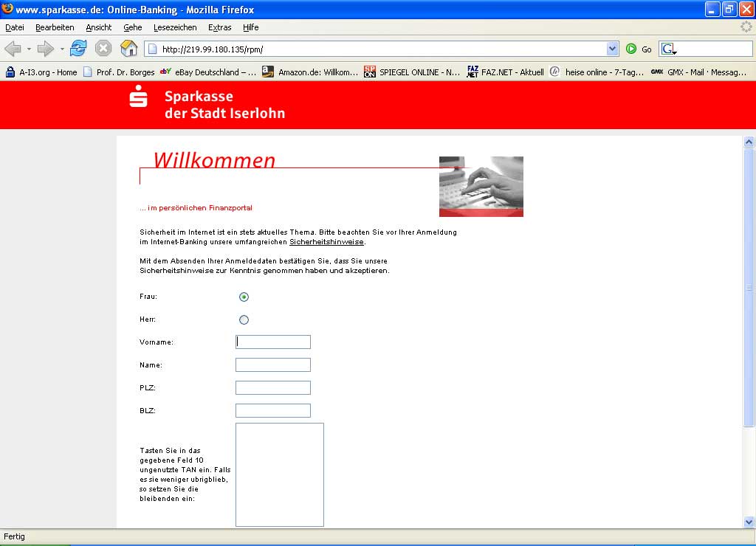Screen dimensions: 756x546
Task: Minimize the Firefox window
Action: [x=712, y=9]
